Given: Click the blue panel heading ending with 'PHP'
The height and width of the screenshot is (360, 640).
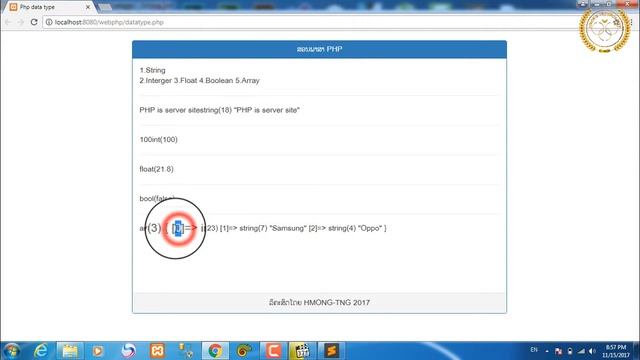Looking at the screenshot, I should (319, 49).
